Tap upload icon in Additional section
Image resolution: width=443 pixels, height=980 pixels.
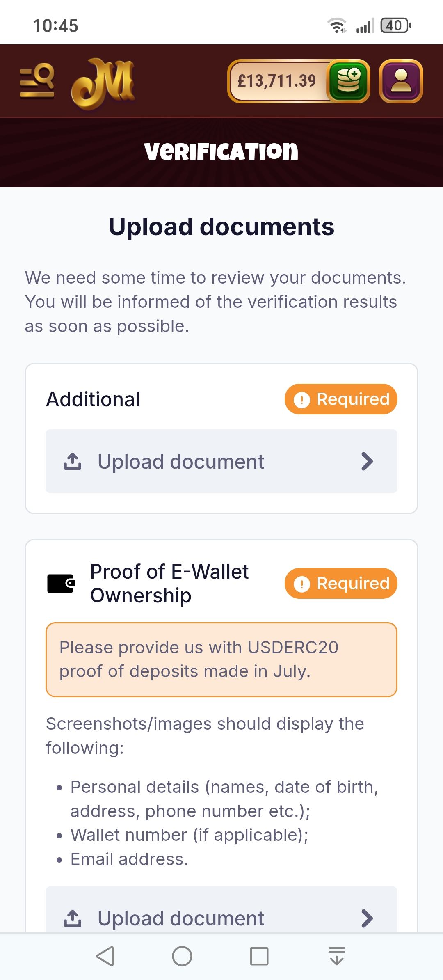tap(73, 461)
